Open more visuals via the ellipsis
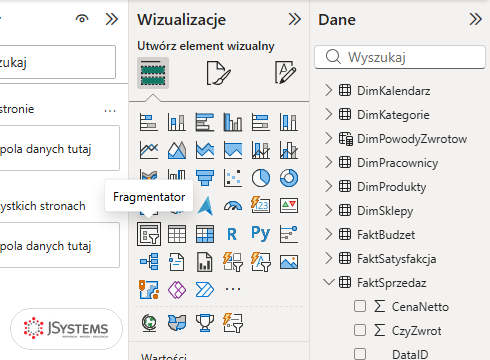The height and width of the screenshot is (360, 490). 233,289
